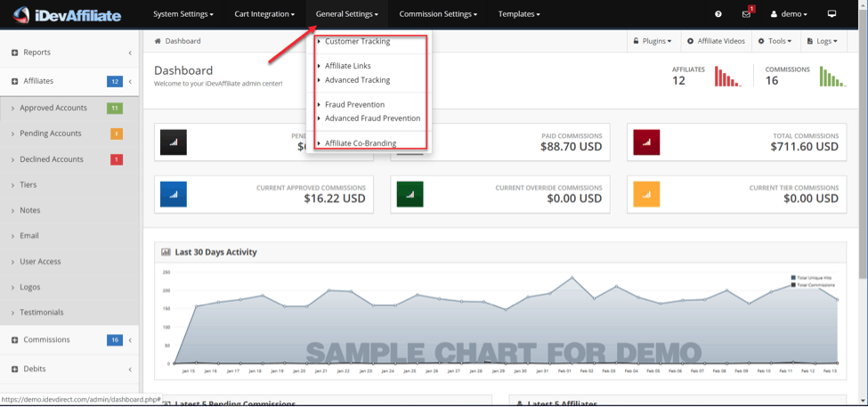Open the demo user dropdown
The width and height of the screenshot is (868, 407).
click(789, 14)
